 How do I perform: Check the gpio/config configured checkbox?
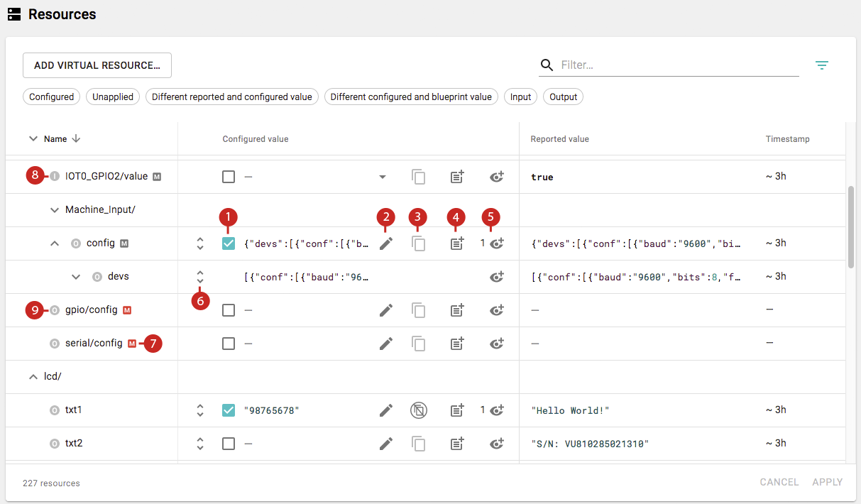(x=229, y=310)
